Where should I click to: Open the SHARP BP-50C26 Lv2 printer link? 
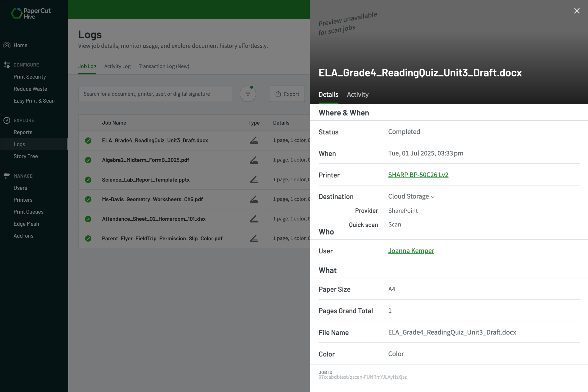pyautogui.click(x=418, y=175)
